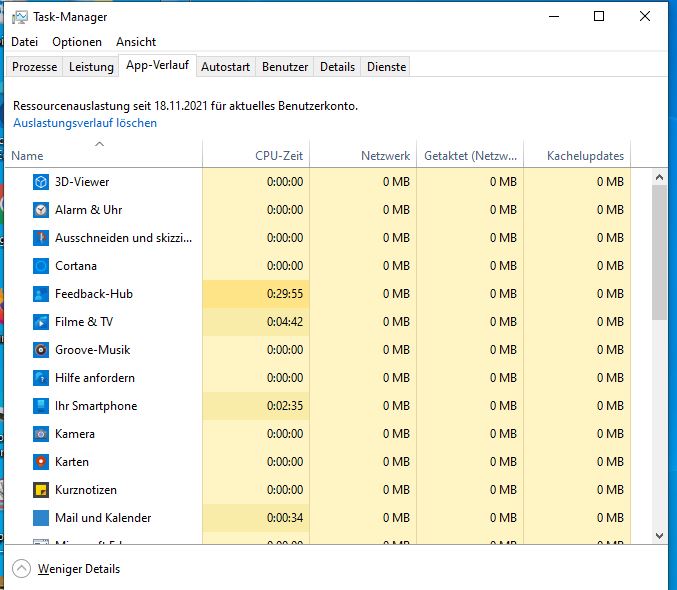Select the Hilfe anfordern row name
The width and height of the screenshot is (677, 590).
click(x=95, y=378)
